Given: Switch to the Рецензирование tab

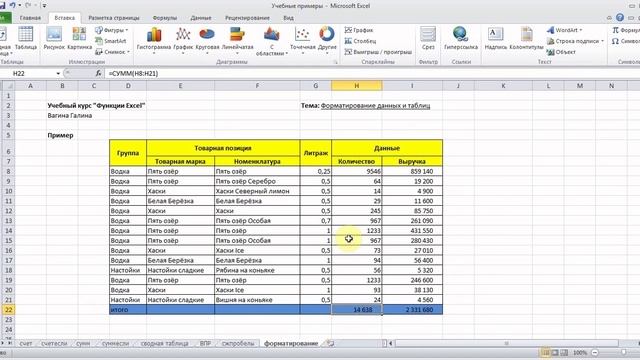Looking at the screenshot, I should click(247, 18).
